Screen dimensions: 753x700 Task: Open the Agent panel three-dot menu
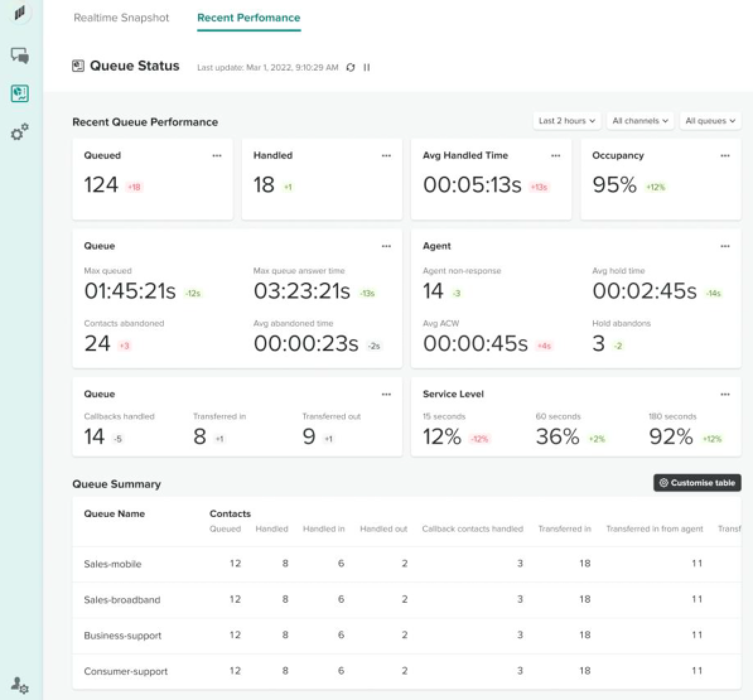725,247
